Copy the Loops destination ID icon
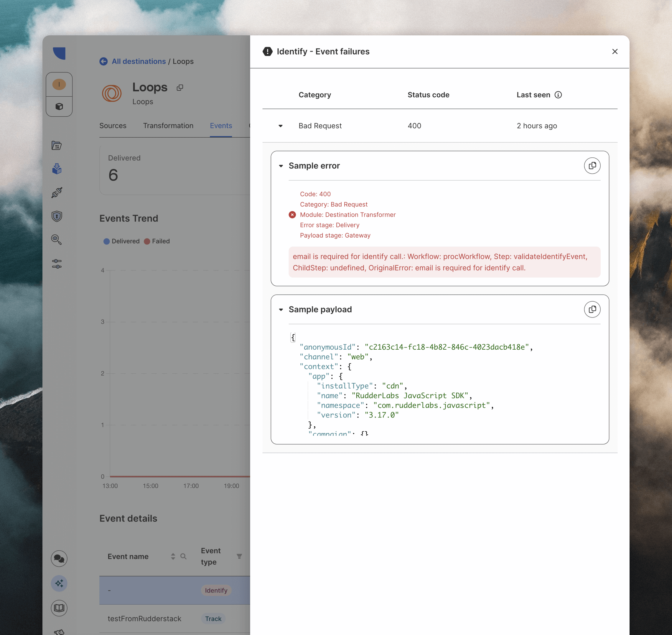This screenshot has height=635, width=672. [x=180, y=88]
